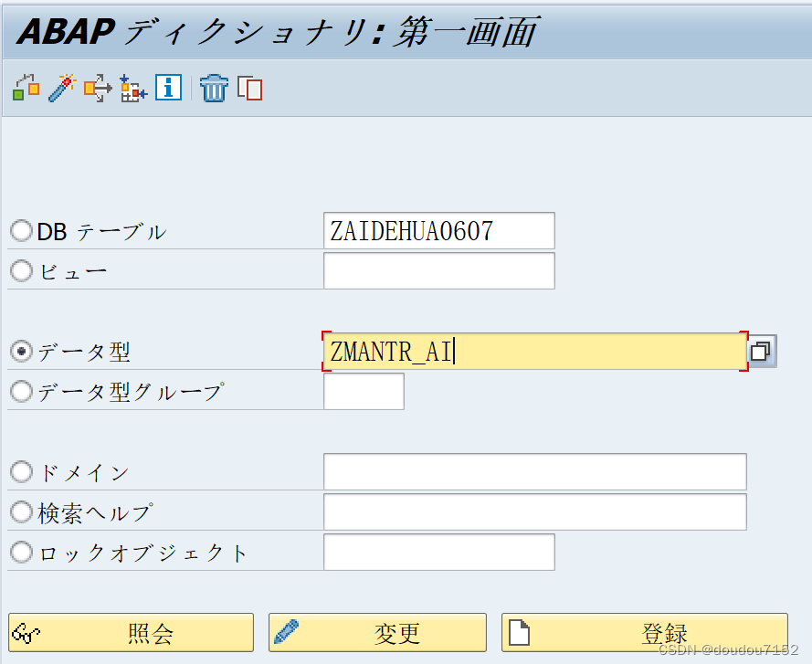Select the ロックオブジェクト radio button

[20, 553]
